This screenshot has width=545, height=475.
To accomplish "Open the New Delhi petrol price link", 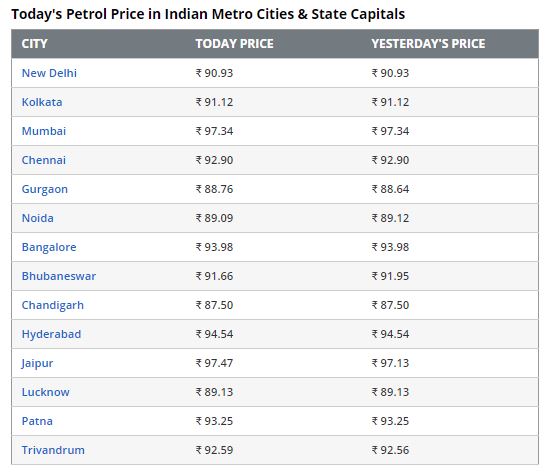I will 49,73.
